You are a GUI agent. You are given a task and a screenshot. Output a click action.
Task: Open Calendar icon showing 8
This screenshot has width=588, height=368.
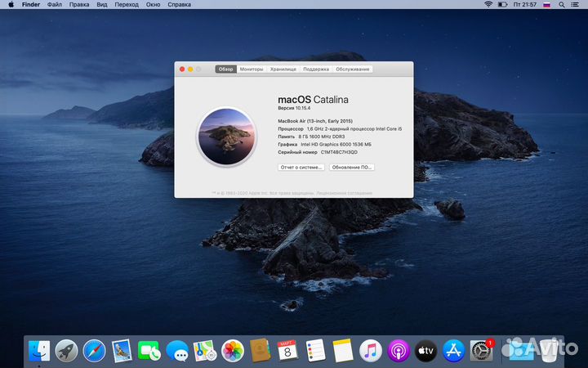287,351
